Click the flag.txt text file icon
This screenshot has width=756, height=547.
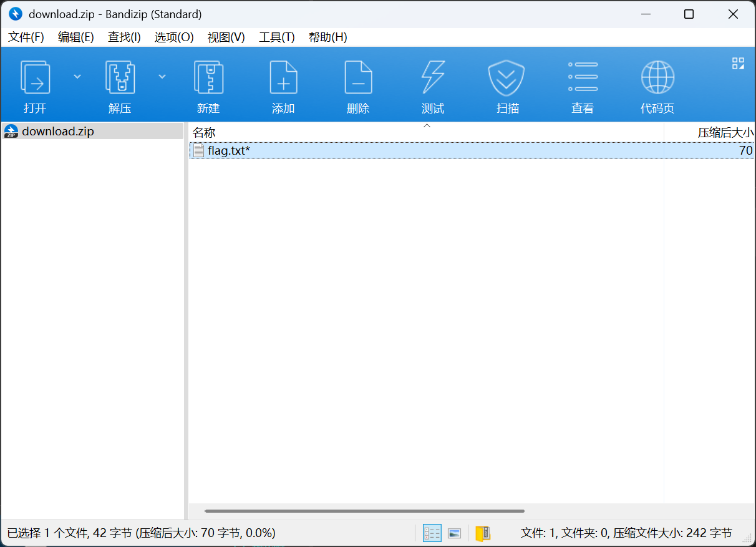point(198,150)
